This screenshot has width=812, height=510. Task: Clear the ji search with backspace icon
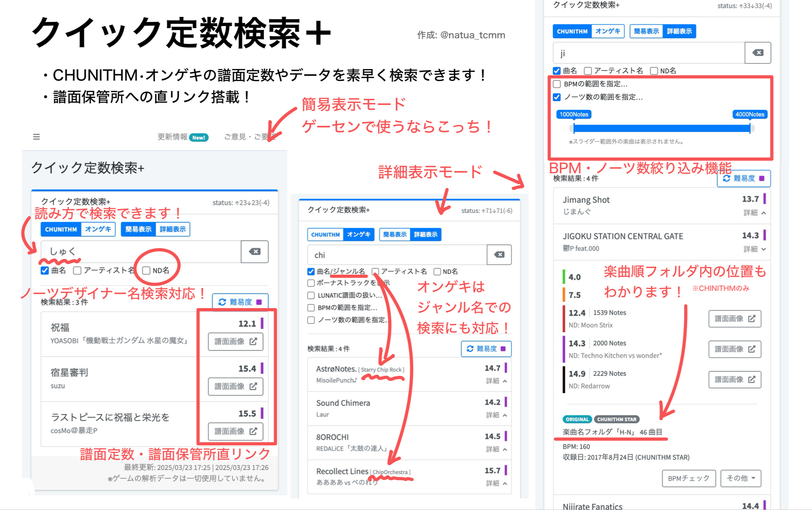coord(758,53)
